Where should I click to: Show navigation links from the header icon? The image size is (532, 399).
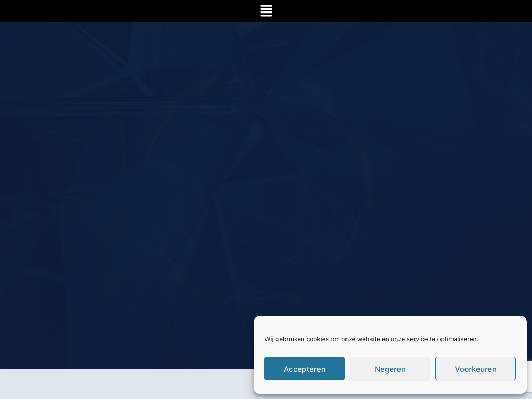tap(266, 11)
